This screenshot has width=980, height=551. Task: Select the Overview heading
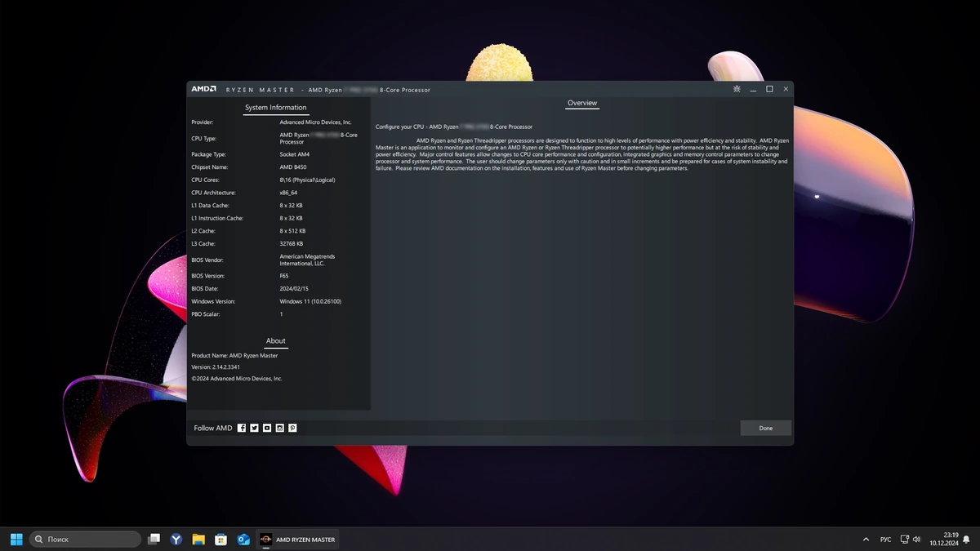pos(582,103)
